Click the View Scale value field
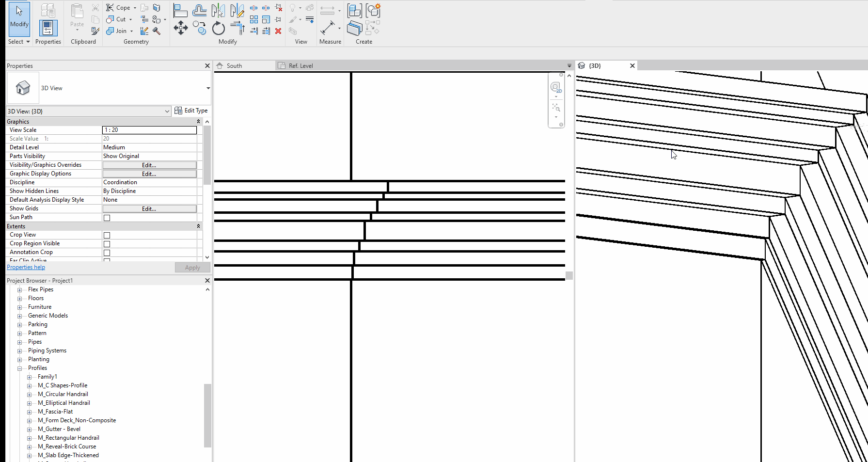This screenshot has width=868, height=462. pyautogui.click(x=149, y=130)
